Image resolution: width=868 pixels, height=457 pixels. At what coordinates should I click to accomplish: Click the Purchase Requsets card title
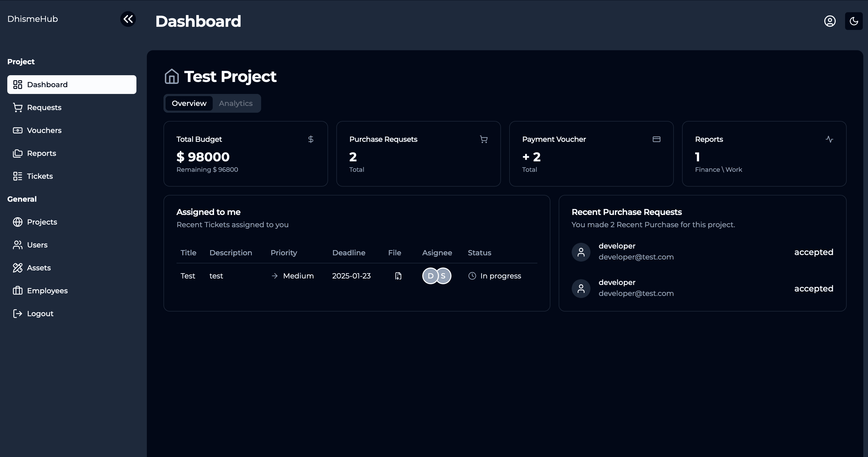(383, 139)
